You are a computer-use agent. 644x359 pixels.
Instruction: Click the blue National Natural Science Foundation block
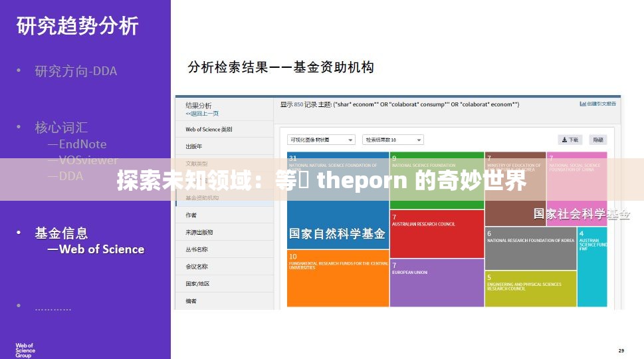[x=338, y=201]
